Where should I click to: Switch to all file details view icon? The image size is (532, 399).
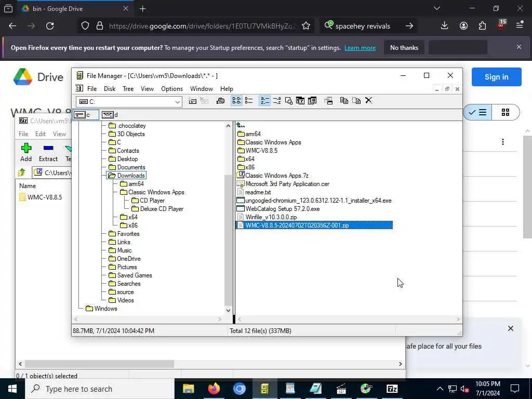coord(249,101)
